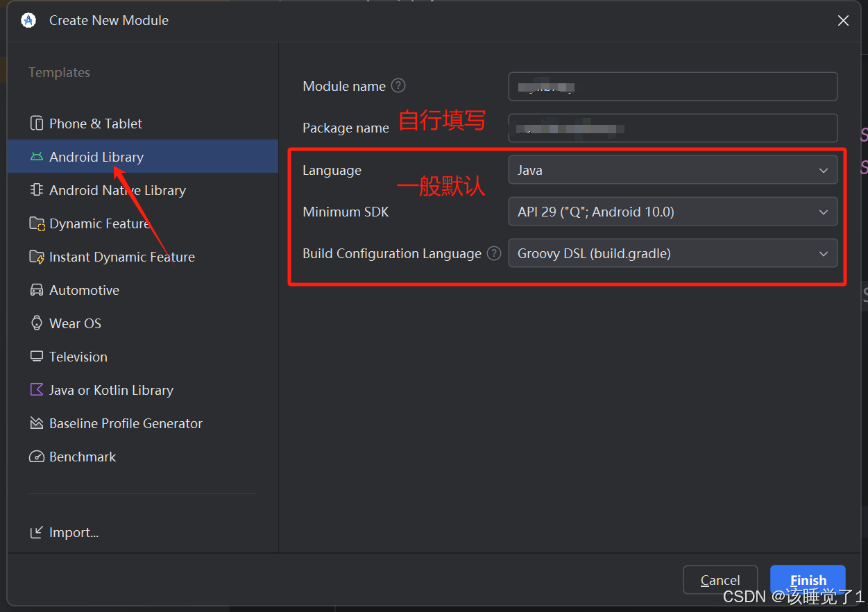This screenshot has height=612, width=868.
Task: Close the Create New Module dialog
Action: [843, 21]
